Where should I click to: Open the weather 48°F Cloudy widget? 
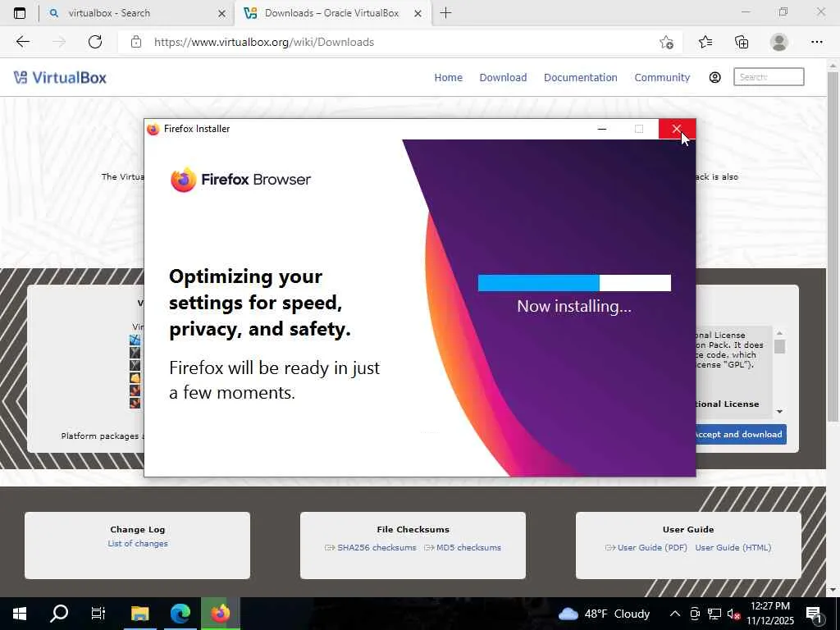pos(604,614)
